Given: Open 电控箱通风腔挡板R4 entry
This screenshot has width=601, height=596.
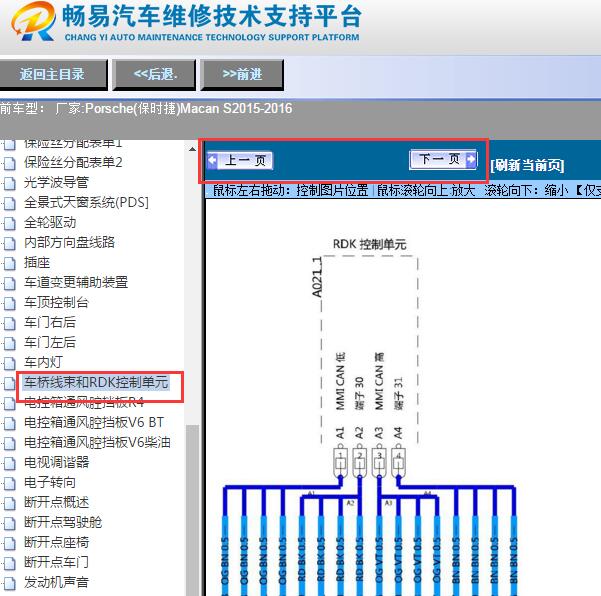Looking at the screenshot, I should click(x=84, y=402).
